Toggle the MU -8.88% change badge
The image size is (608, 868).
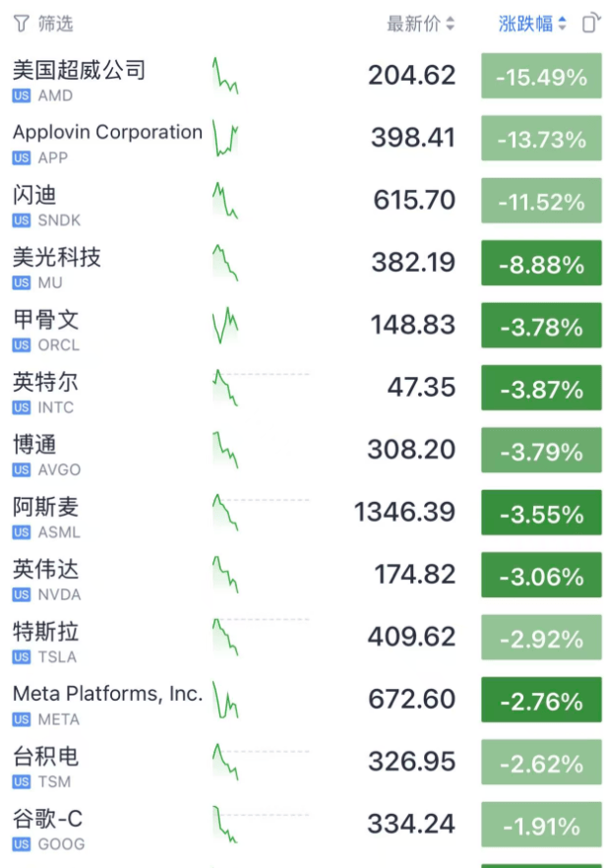[x=541, y=264]
